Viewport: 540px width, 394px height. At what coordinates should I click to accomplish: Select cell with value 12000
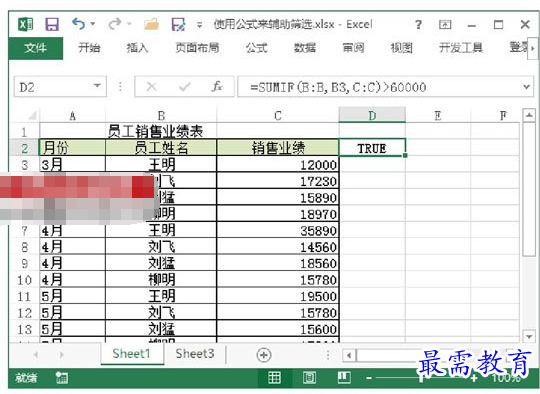tap(278, 165)
